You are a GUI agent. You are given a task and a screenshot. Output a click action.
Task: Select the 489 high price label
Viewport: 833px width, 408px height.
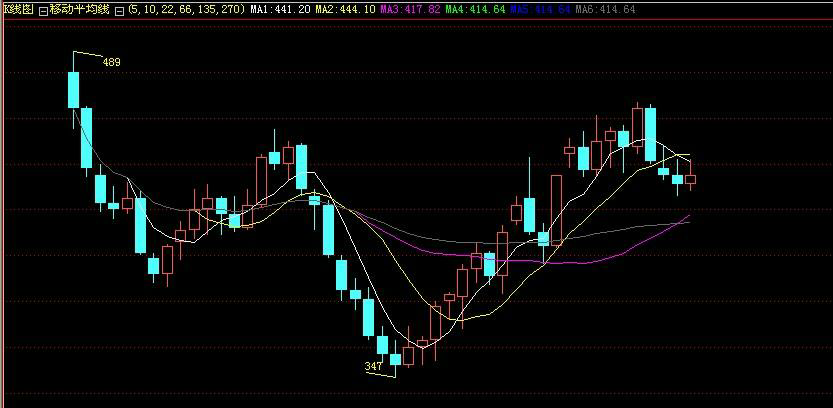112,62
